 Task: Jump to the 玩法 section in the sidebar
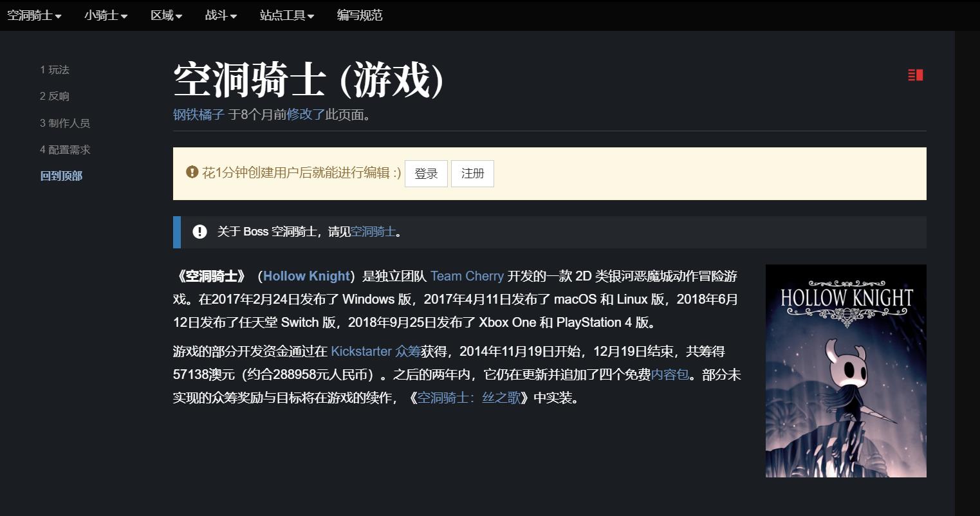click(57, 69)
